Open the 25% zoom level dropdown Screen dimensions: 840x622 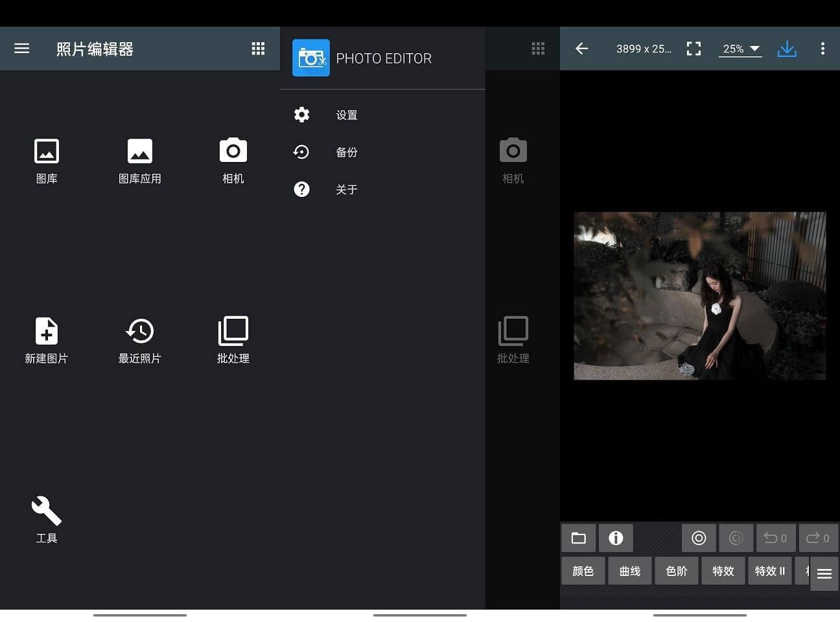(x=739, y=48)
